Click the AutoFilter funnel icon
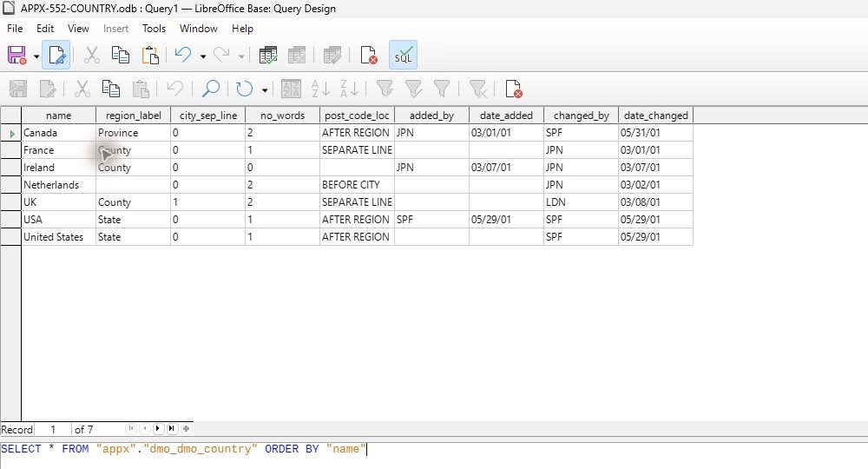The width and height of the screenshot is (868, 469). click(385, 89)
